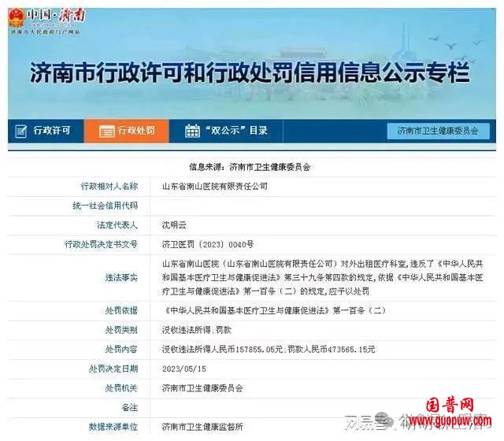
Task: Click the 处罚内容 label
Action: pos(121,350)
